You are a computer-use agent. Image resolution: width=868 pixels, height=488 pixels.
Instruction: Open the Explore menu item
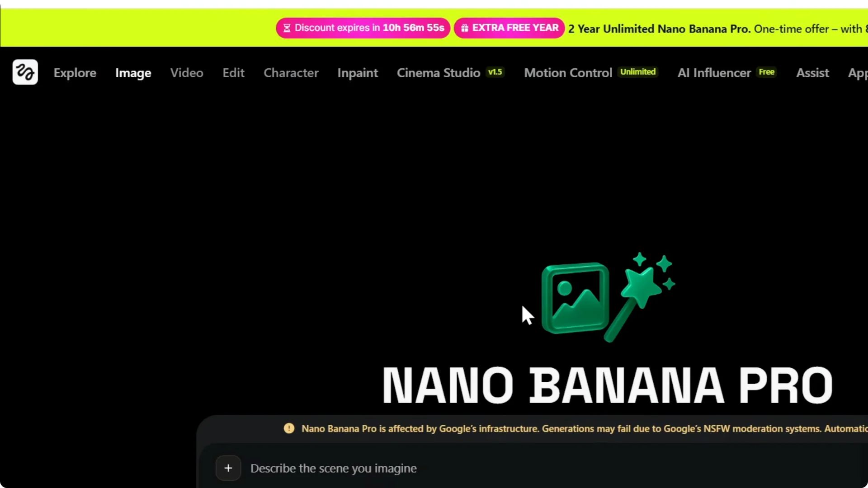pos(75,73)
